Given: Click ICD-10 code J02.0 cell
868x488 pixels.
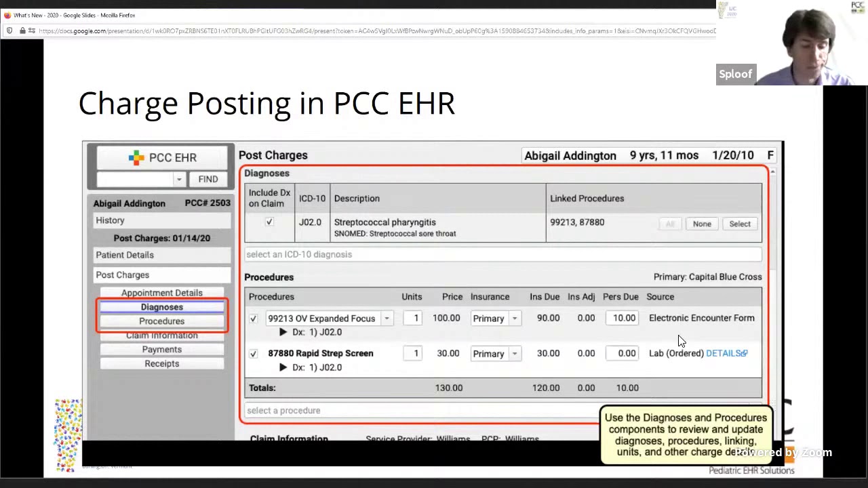Looking at the screenshot, I should click(x=310, y=222).
